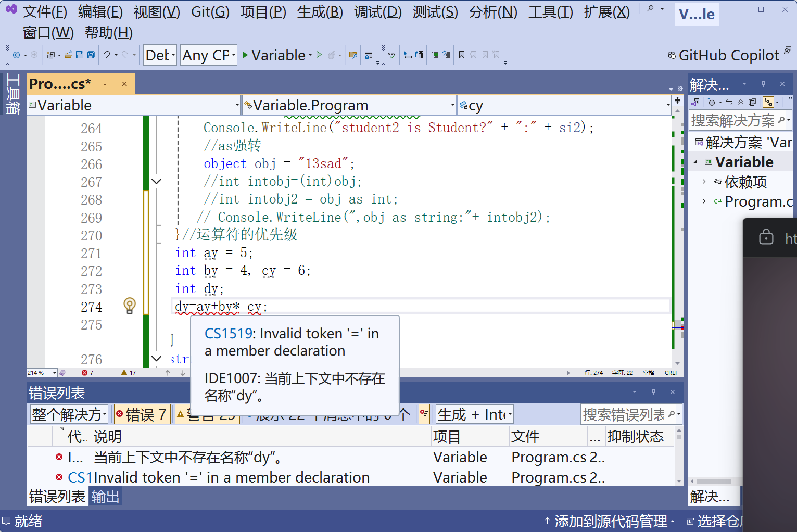Image resolution: width=797 pixels, height=532 pixels.
Task: Click the show all files icon in Solution Explorer
Action: [752, 102]
